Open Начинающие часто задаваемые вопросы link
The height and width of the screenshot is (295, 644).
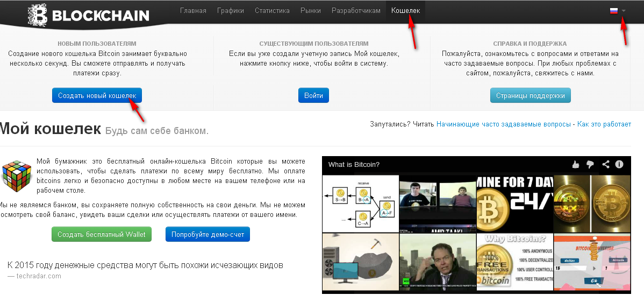coord(504,124)
